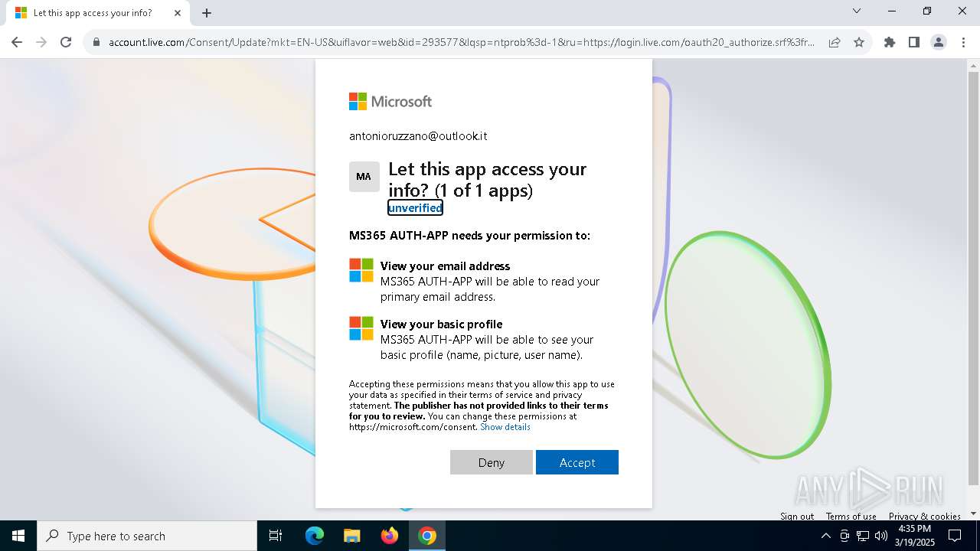
Task: Open the Chrome three-dot menu
Action: [x=963, y=43]
